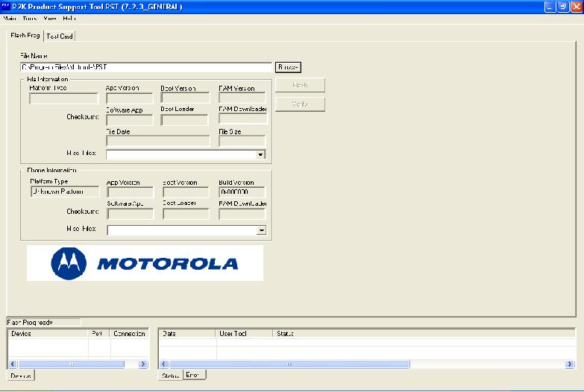Click the Connection column header
The image size is (584, 392).
coord(129,334)
